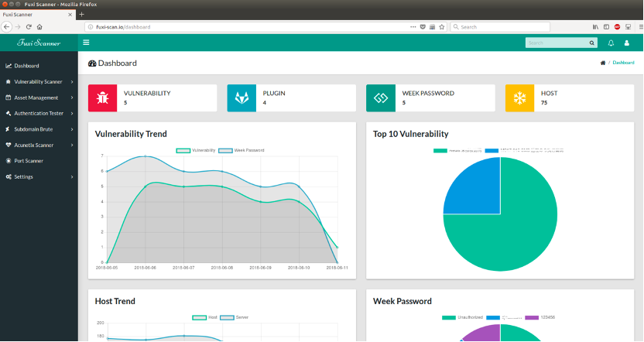Open page actions three-dots icon
Image resolution: width=644 pixels, height=342 pixels.
(413, 26)
